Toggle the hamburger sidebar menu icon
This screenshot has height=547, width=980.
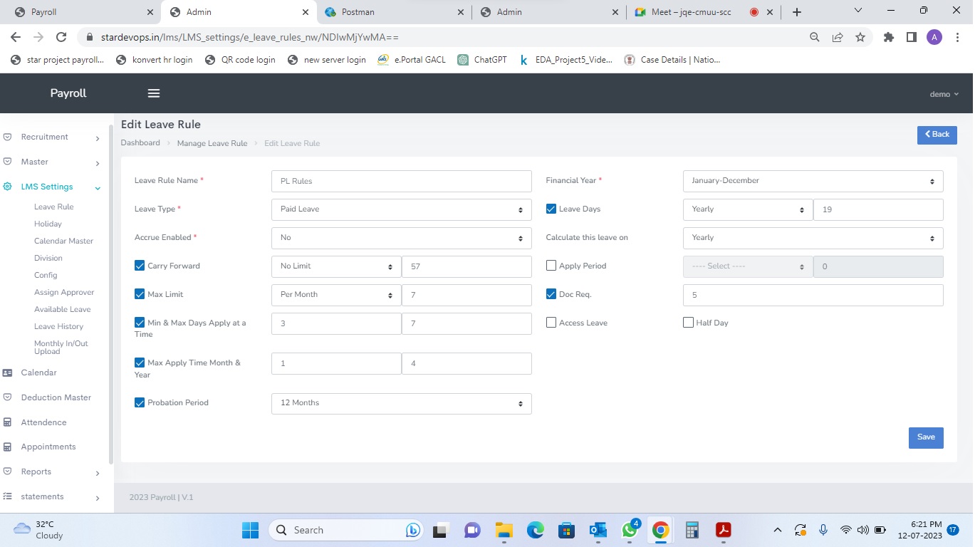click(153, 93)
